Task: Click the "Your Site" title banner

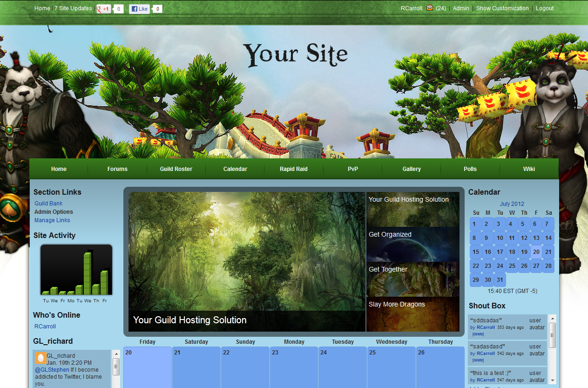Action: pos(295,54)
